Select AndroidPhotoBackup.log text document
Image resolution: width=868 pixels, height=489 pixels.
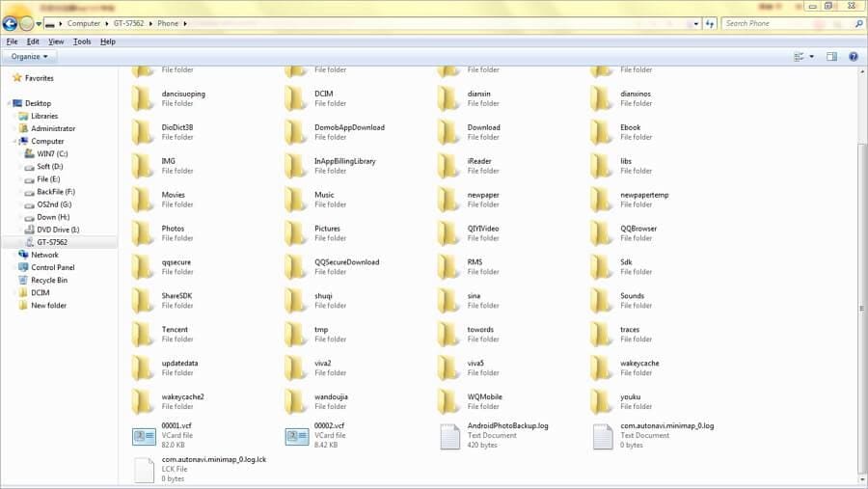tap(494, 436)
